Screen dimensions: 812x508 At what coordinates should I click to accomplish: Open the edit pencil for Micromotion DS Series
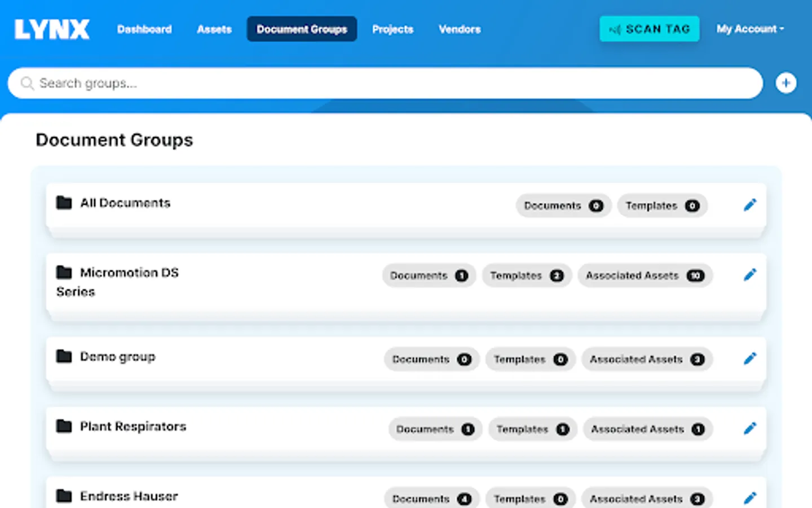click(750, 275)
